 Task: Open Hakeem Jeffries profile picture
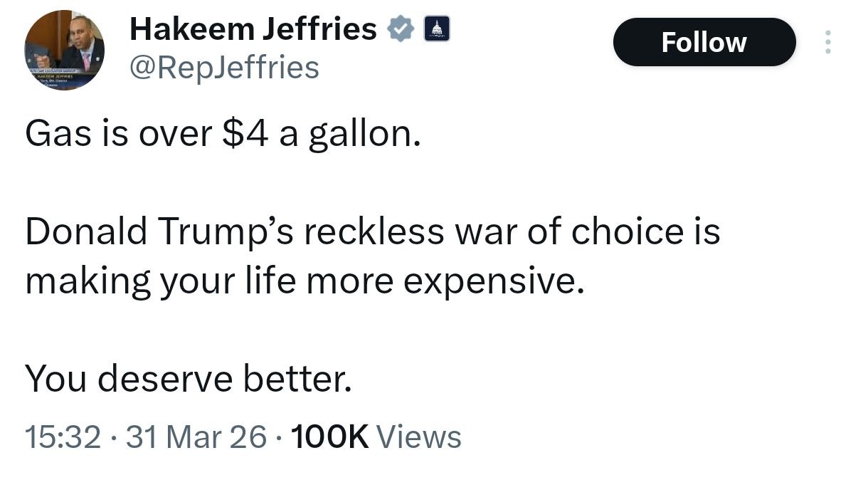point(65,50)
